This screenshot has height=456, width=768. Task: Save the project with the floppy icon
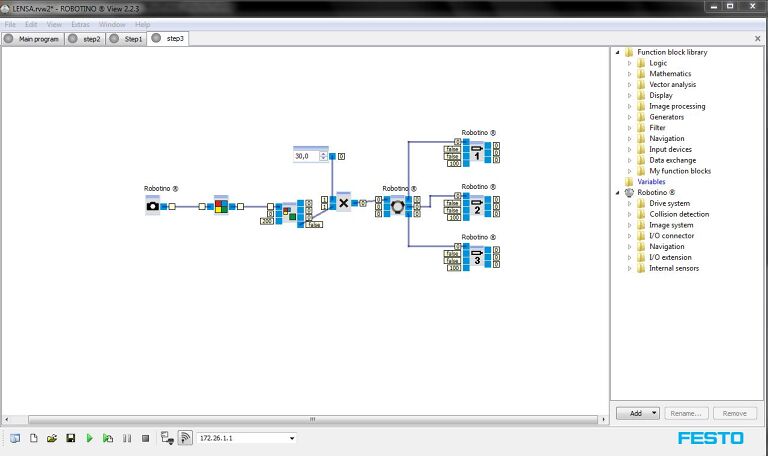point(71,438)
